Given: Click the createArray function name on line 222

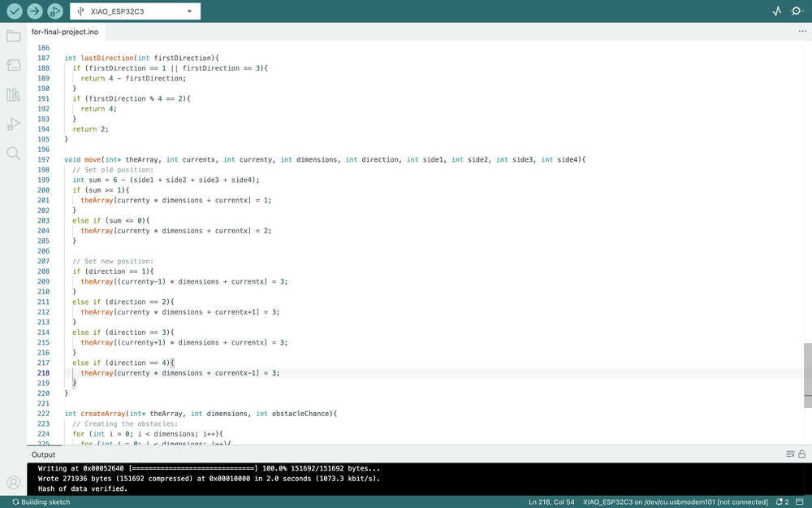Looking at the screenshot, I should pyautogui.click(x=103, y=414).
